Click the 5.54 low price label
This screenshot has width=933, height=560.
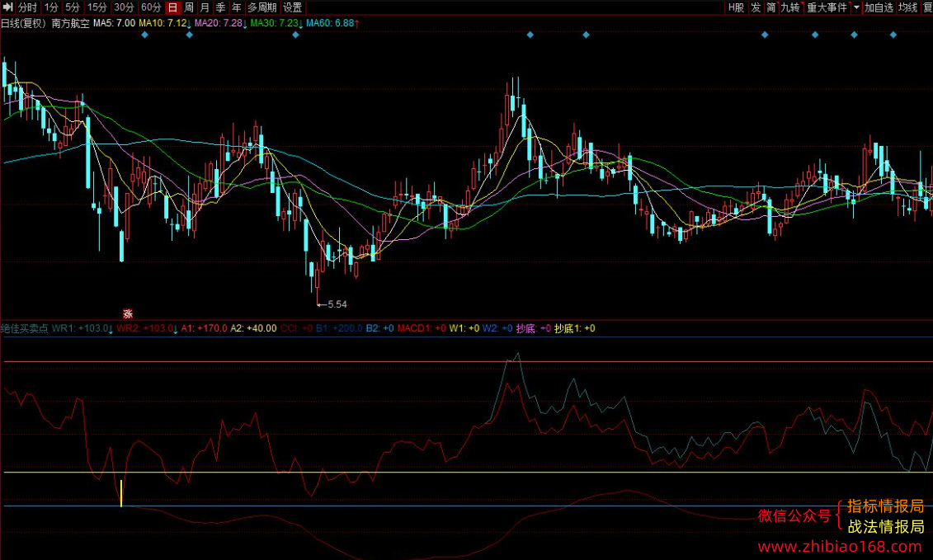point(337,304)
